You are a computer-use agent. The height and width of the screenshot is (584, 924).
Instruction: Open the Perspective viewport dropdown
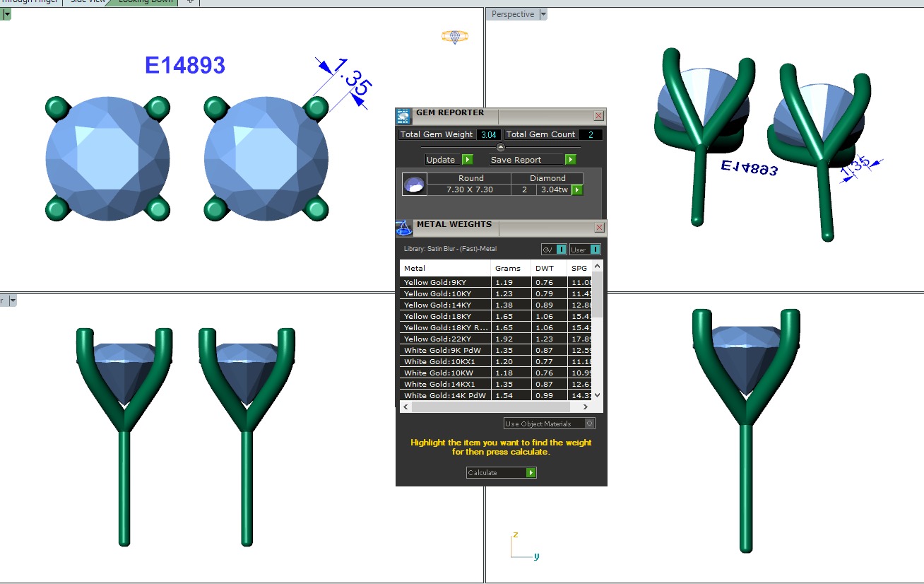(x=543, y=14)
